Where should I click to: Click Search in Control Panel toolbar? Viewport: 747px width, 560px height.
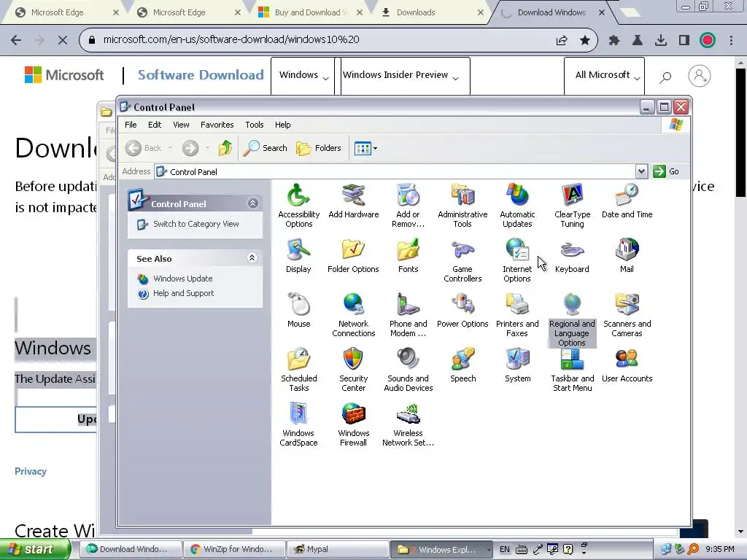tap(266, 148)
